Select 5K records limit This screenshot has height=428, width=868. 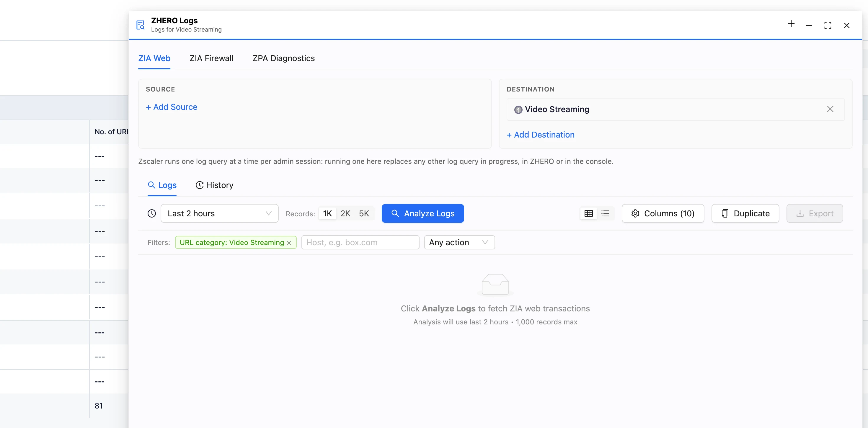364,213
